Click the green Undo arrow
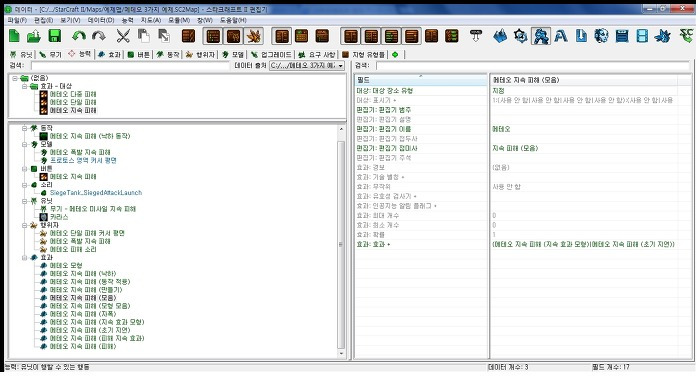700x376 pixels. point(79,36)
